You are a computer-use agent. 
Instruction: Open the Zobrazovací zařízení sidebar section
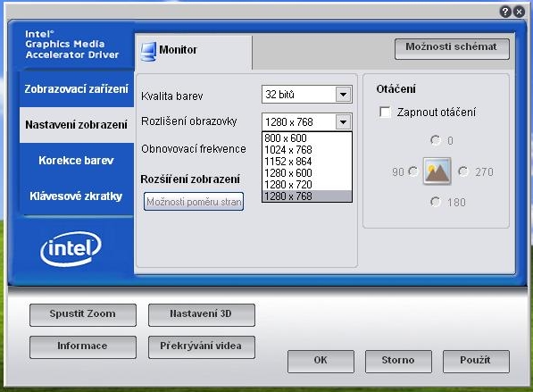point(77,88)
